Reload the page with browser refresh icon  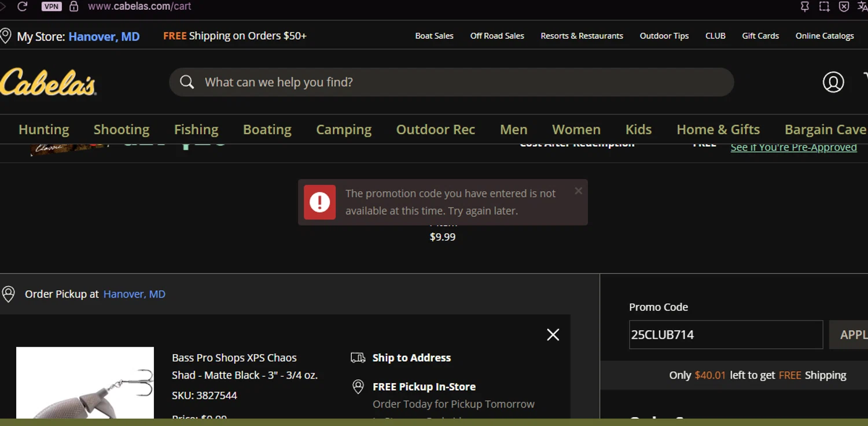click(23, 6)
